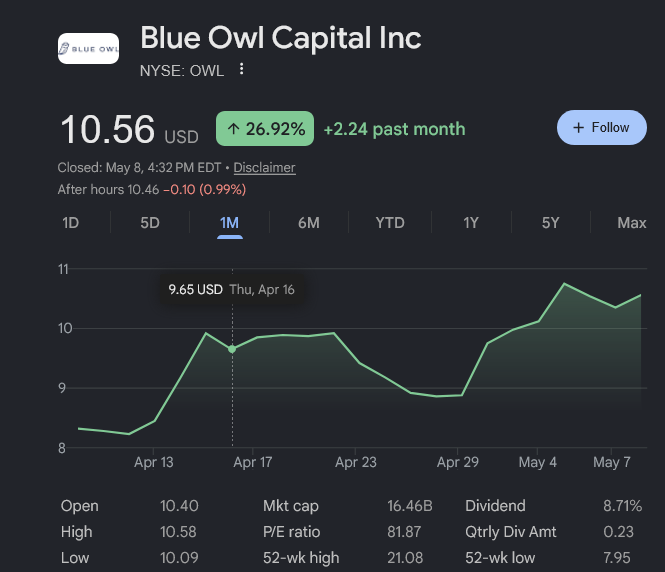Click the 'Apr 29' axis label
This screenshot has width=665, height=572.
tap(458, 462)
